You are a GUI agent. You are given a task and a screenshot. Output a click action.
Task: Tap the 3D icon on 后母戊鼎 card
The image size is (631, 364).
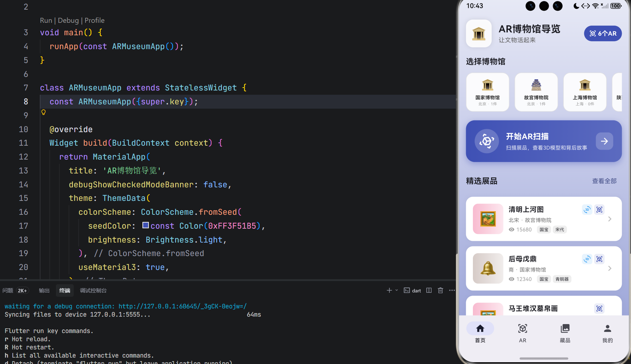(x=587, y=259)
